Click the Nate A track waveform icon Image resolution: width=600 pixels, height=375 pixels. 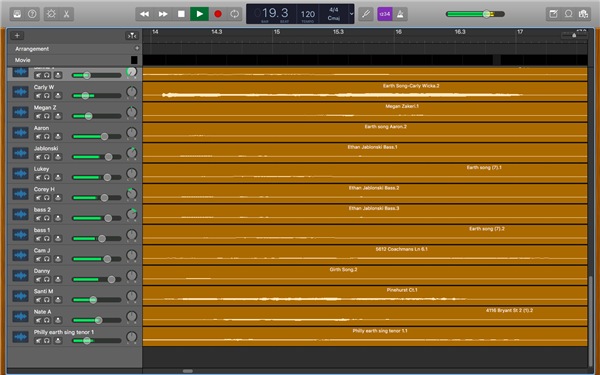point(20,316)
